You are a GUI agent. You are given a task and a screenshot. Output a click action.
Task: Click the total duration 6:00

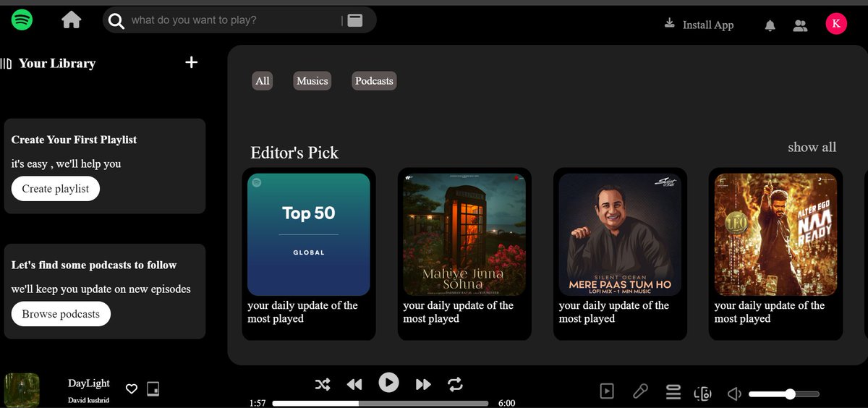[507, 403]
